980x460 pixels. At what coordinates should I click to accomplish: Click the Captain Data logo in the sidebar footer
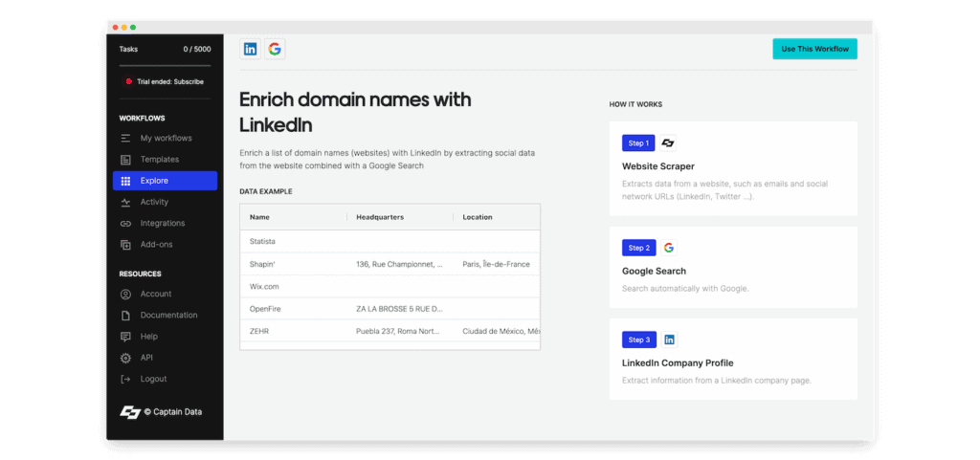coord(130,412)
